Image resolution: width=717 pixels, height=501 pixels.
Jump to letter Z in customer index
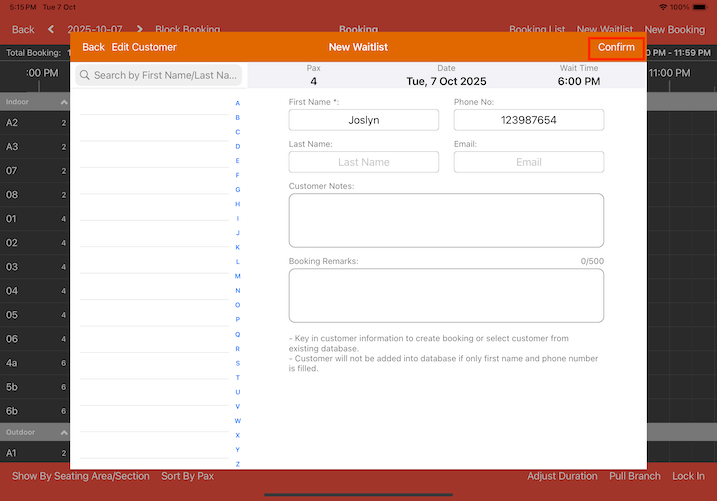tap(237, 464)
